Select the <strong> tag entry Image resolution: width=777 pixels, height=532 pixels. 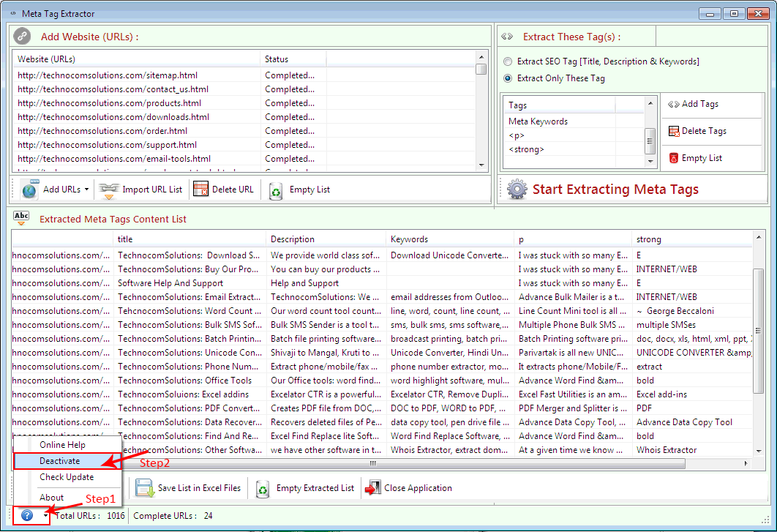(574, 149)
